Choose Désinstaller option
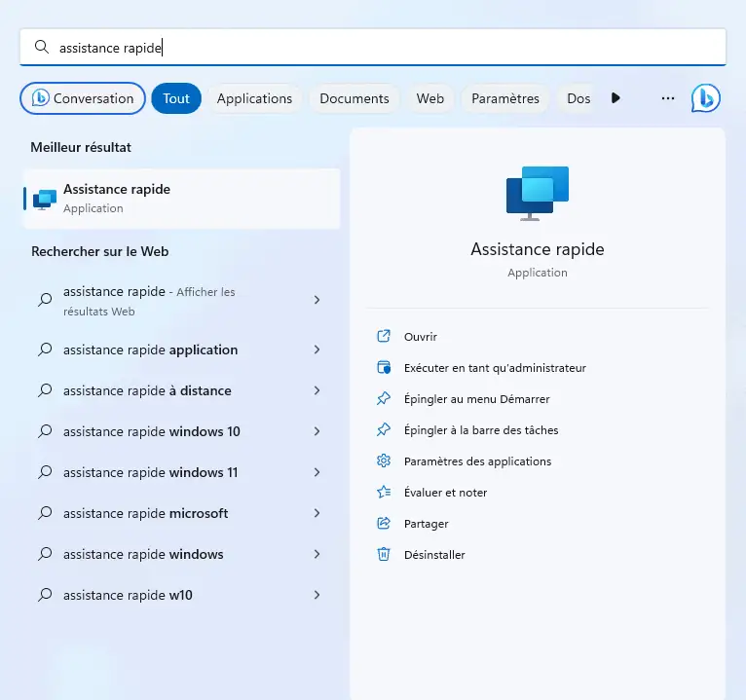Screen dimensions: 746x700 pyautogui.click(x=434, y=555)
